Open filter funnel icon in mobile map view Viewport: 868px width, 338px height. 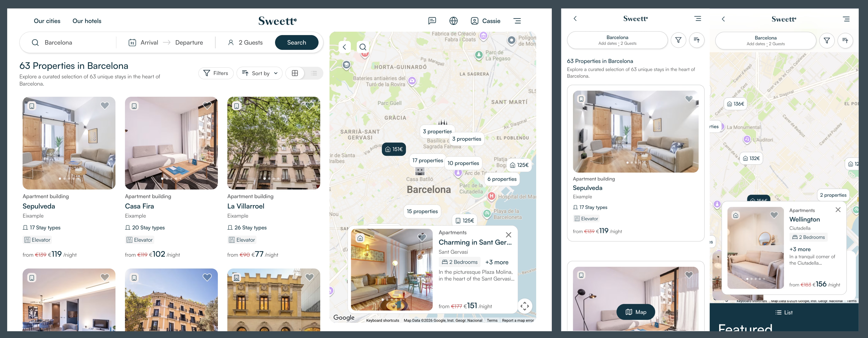(x=827, y=41)
